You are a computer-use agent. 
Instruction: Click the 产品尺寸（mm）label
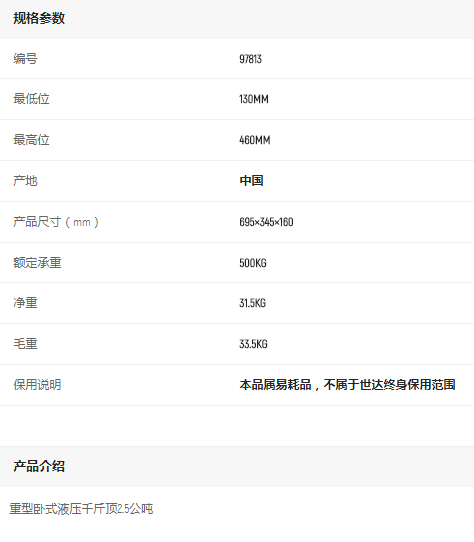pyautogui.click(x=56, y=222)
